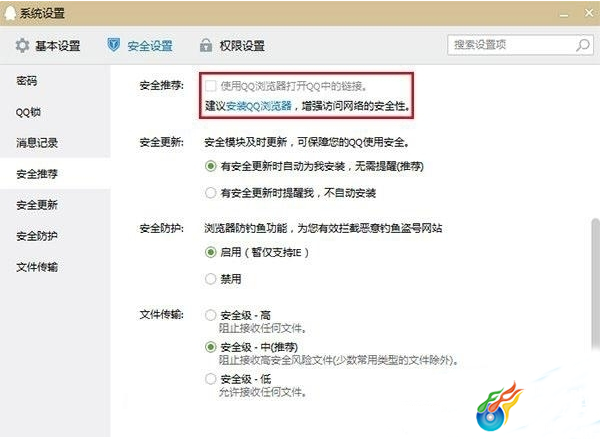Open 消息记录 in the sidebar
This screenshot has height=439, width=600.
pyautogui.click(x=37, y=143)
